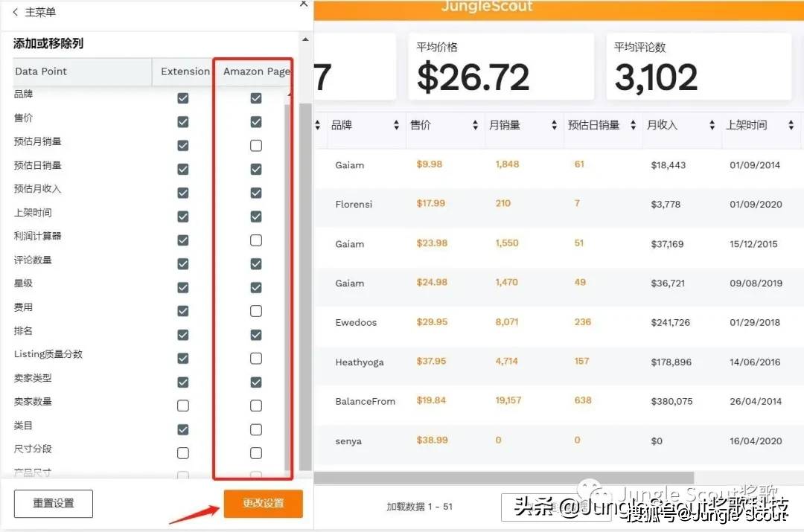Click the $38.99 price cell
Screen dimensions: 804x532
tap(432, 440)
